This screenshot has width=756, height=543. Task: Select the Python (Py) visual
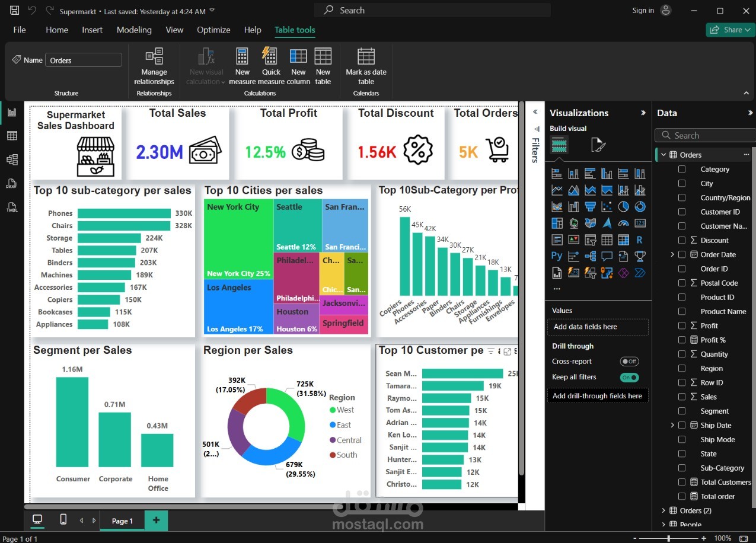tap(557, 256)
